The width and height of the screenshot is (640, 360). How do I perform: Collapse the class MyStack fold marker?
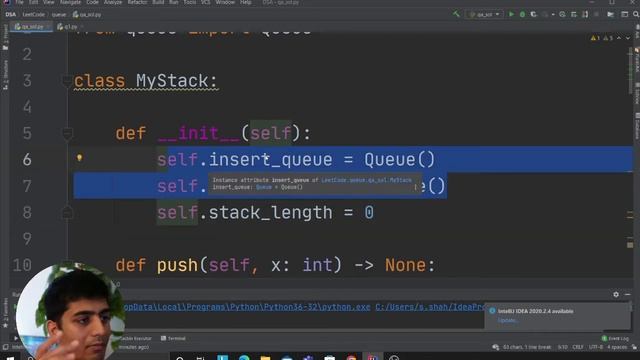click(x=67, y=81)
